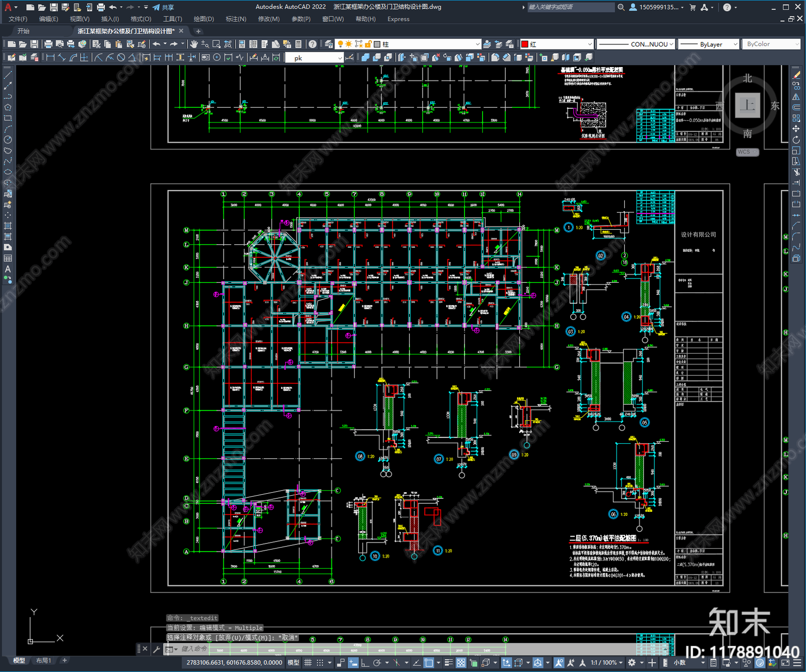The image size is (806, 672).
Task: Open the 文件(F) menu
Action: click(18, 19)
